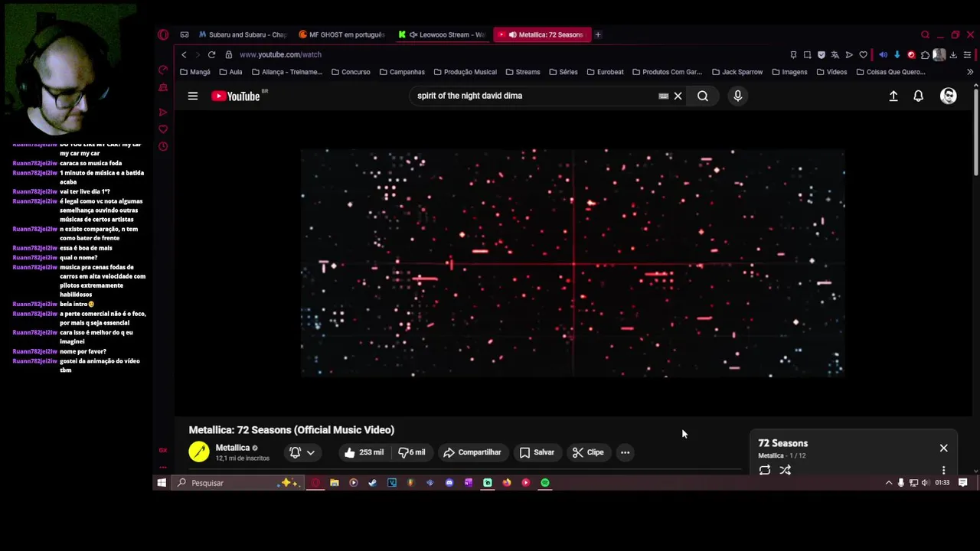The image size is (980, 551).
Task: Select the video title Metallica: 72 Seasons text
Action: [292, 430]
